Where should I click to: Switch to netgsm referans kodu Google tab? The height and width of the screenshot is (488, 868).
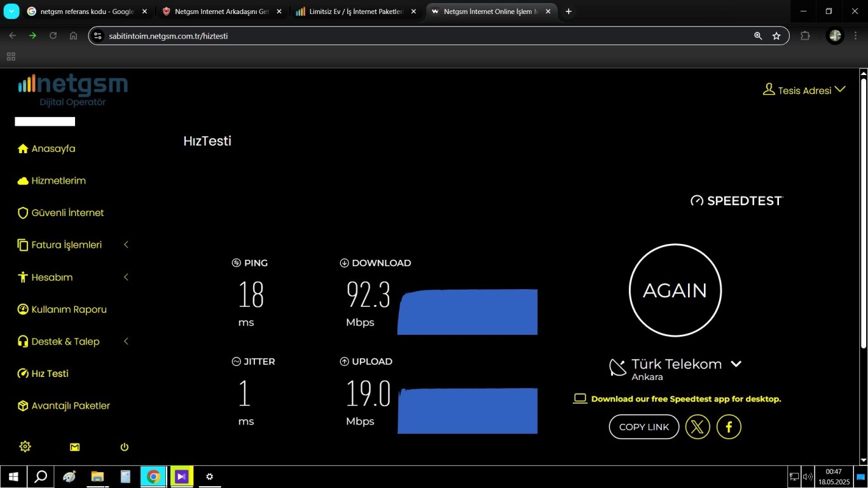tap(86, 11)
